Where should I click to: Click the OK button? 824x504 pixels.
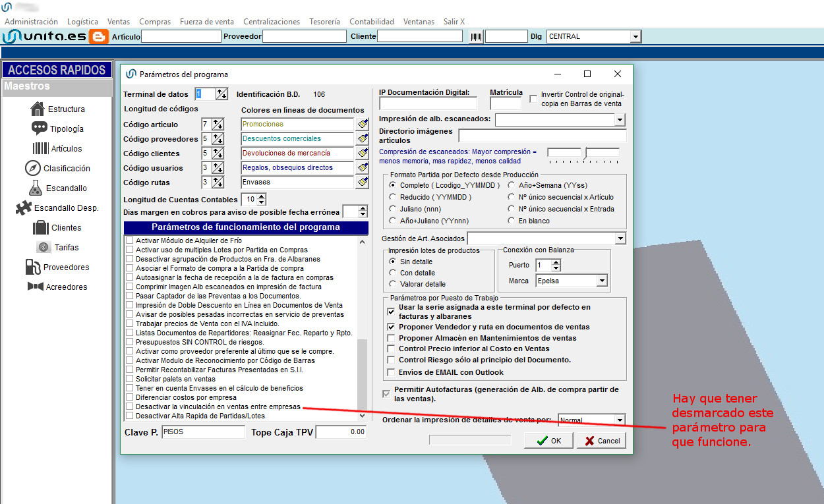click(549, 441)
